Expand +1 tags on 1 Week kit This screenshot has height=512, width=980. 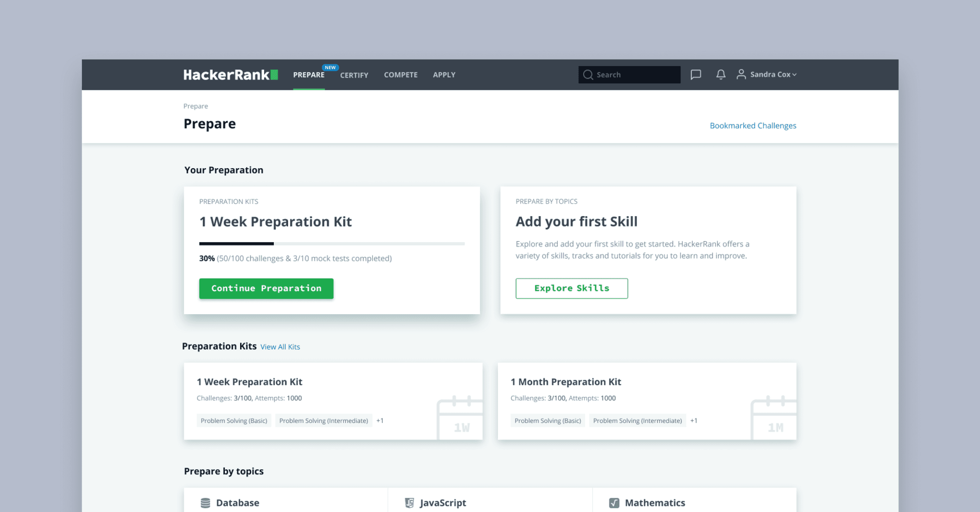pos(380,421)
